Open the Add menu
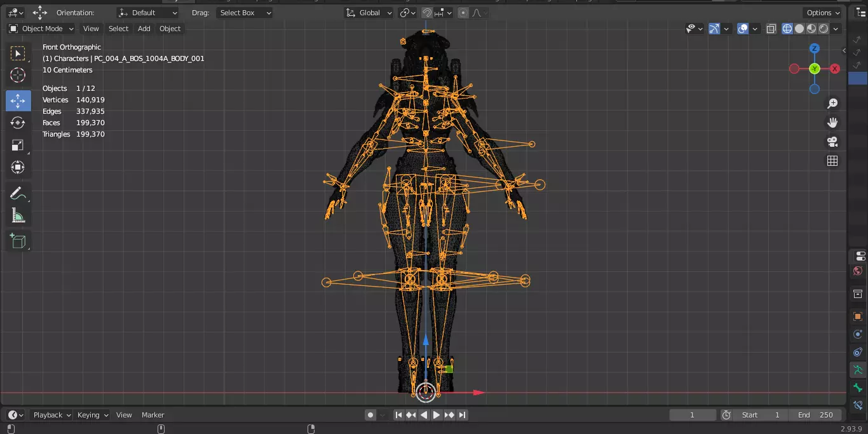The image size is (868, 434). point(144,29)
